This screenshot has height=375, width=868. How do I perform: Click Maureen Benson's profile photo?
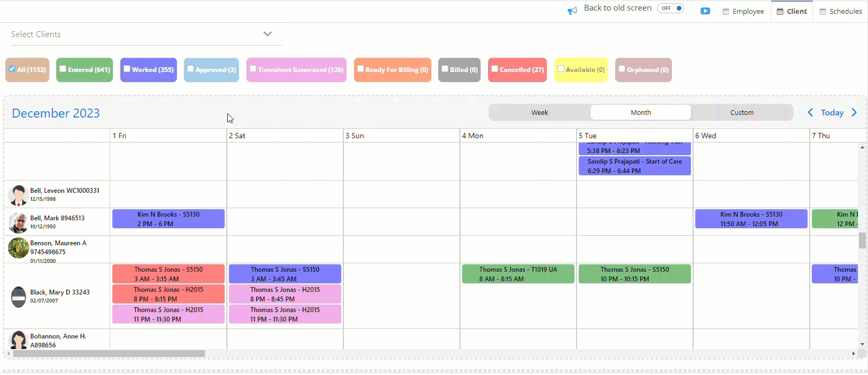[19, 248]
